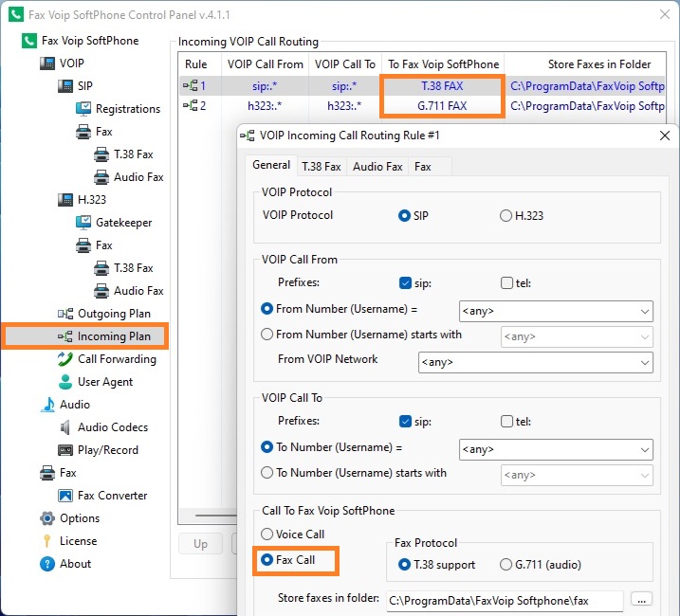Click the Gatekeeper monitor icon

[x=83, y=223]
